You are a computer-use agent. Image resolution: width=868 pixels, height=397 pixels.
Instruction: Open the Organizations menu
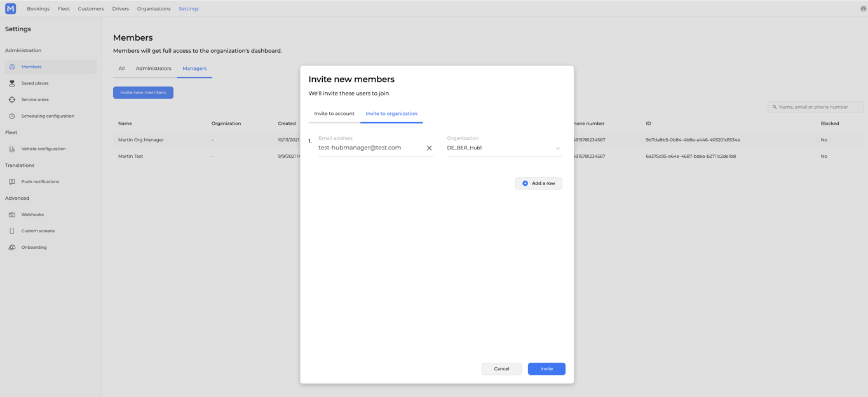(154, 9)
